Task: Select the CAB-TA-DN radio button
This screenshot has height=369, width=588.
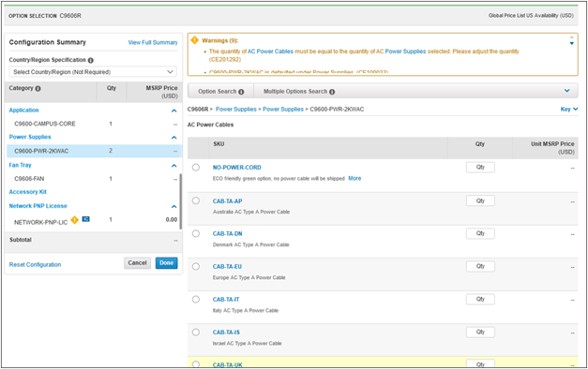Action: pyautogui.click(x=196, y=233)
